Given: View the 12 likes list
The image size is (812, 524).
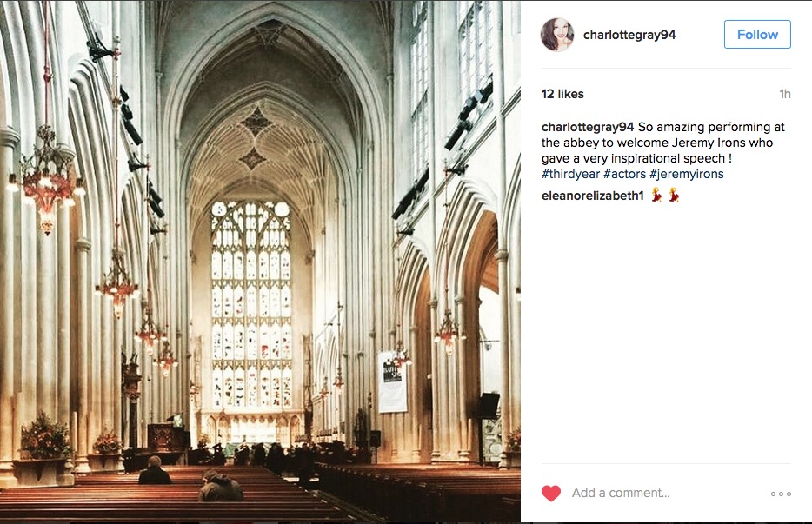Looking at the screenshot, I should [x=562, y=94].
